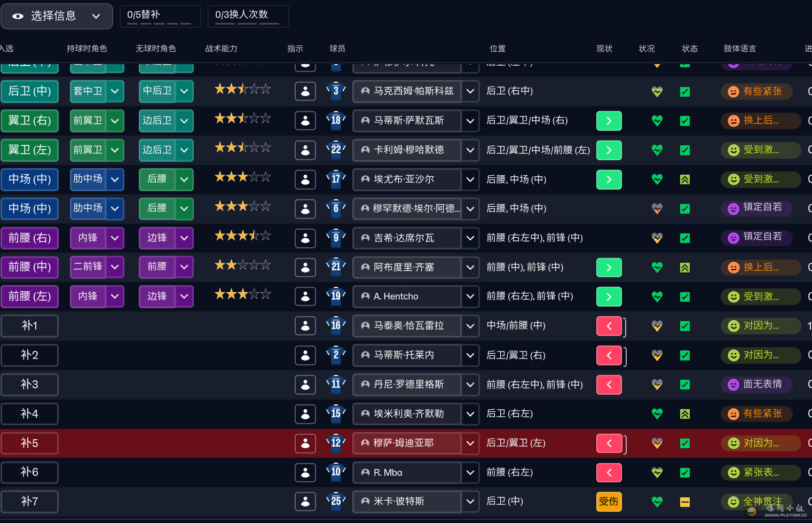Expand the 套中卫 on-ball role dropdown
Image resolution: width=812 pixels, height=523 pixels.
point(115,91)
